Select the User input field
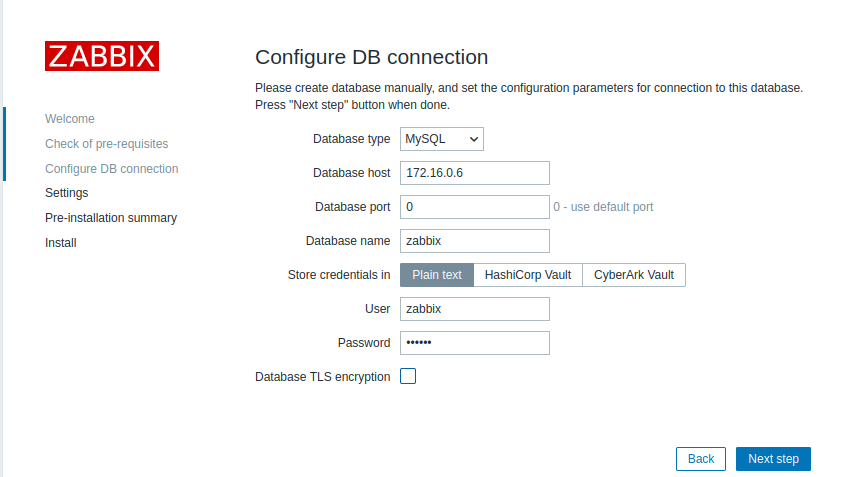 (x=475, y=309)
